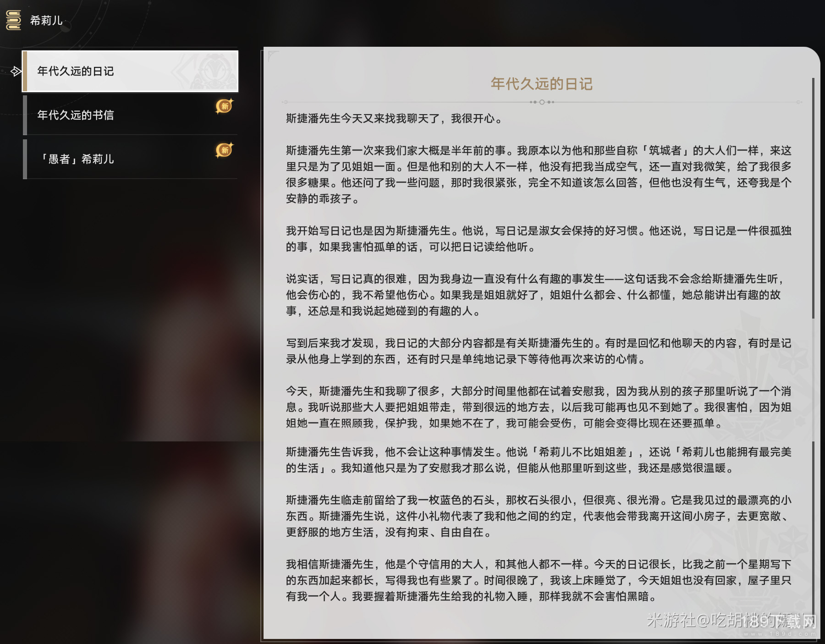
Task: Click the gold 年代久远的日记 heading in the panel
Action: pos(542,84)
